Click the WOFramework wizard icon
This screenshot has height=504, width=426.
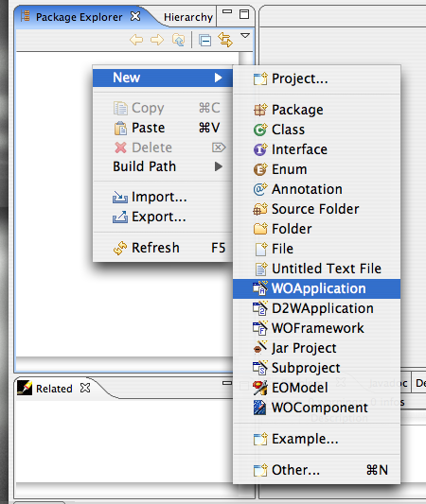pos(260,328)
